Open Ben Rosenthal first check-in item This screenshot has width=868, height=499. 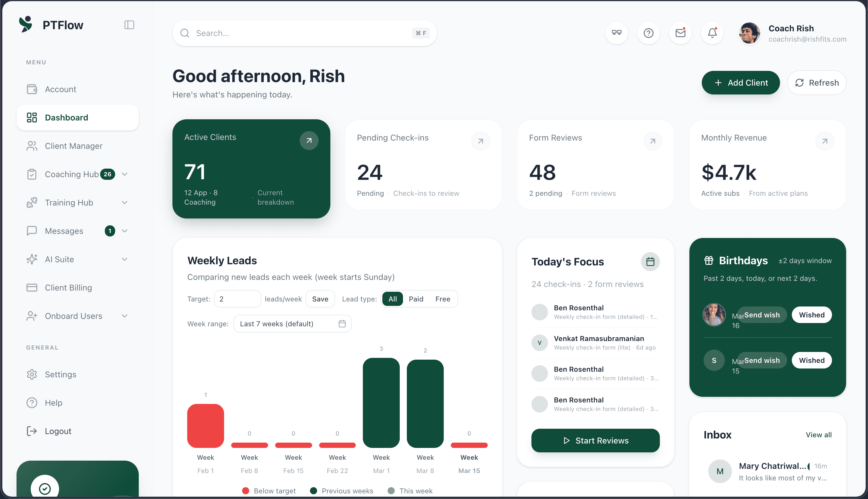click(595, 312)
